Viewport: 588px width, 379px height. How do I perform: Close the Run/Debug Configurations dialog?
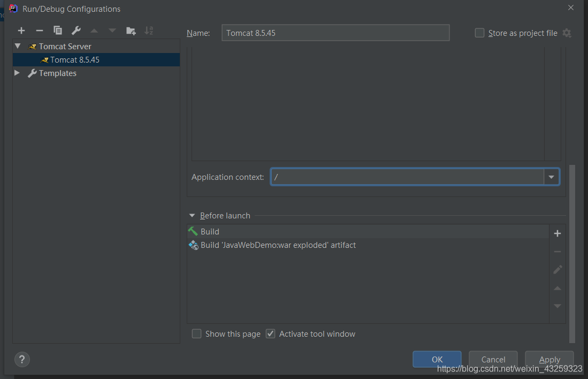tap(571, 7)
